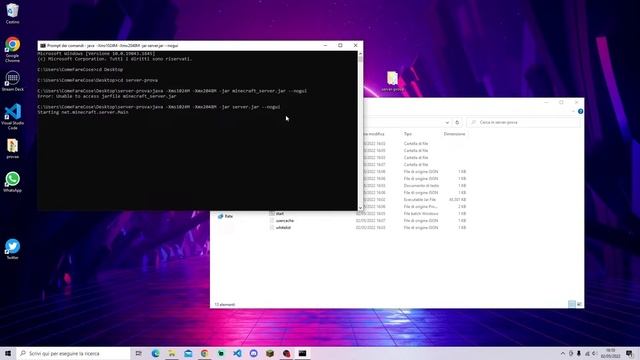This screenshot has height=360, width=640.
Task: Switch Explorer to details view layout
Action: [x=572, y=304]
